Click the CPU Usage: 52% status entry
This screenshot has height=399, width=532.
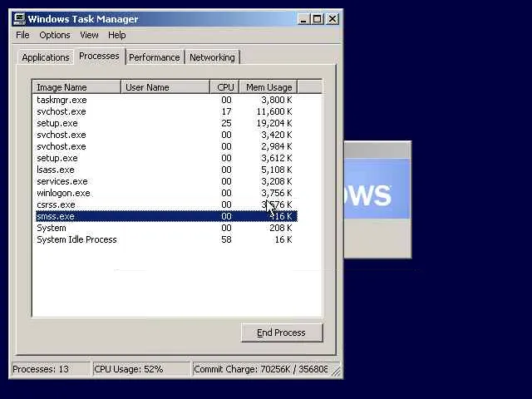point(141,369)
